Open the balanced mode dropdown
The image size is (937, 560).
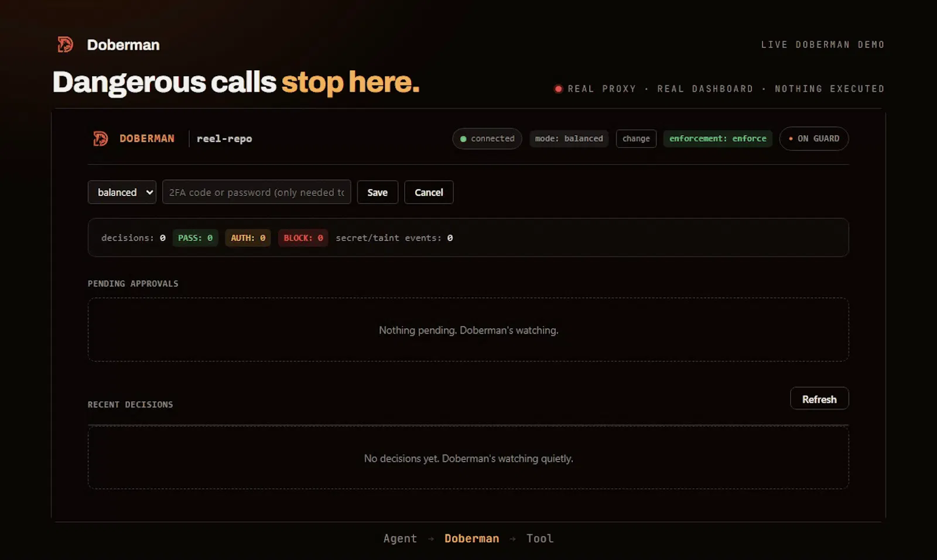pos(122,192)
